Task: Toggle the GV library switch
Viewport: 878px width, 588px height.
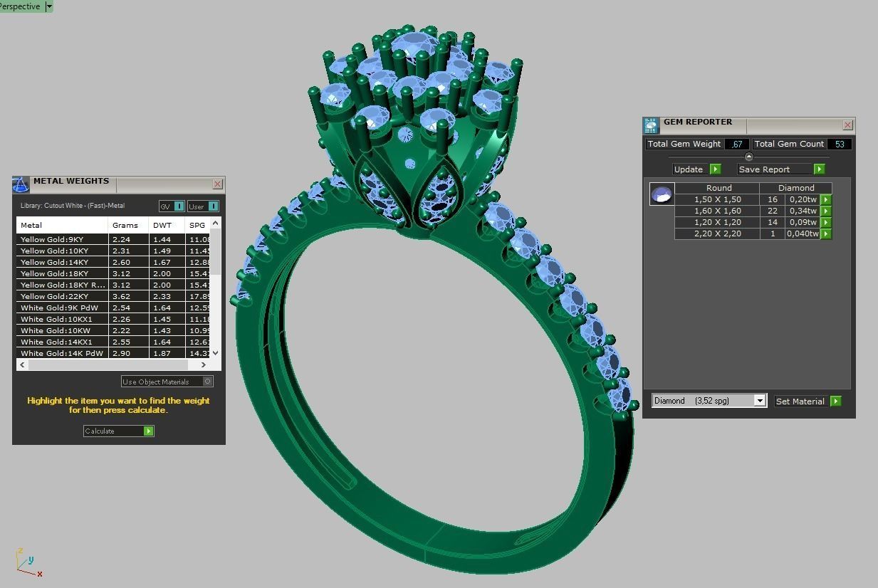Action: click(x=172, y=206)
